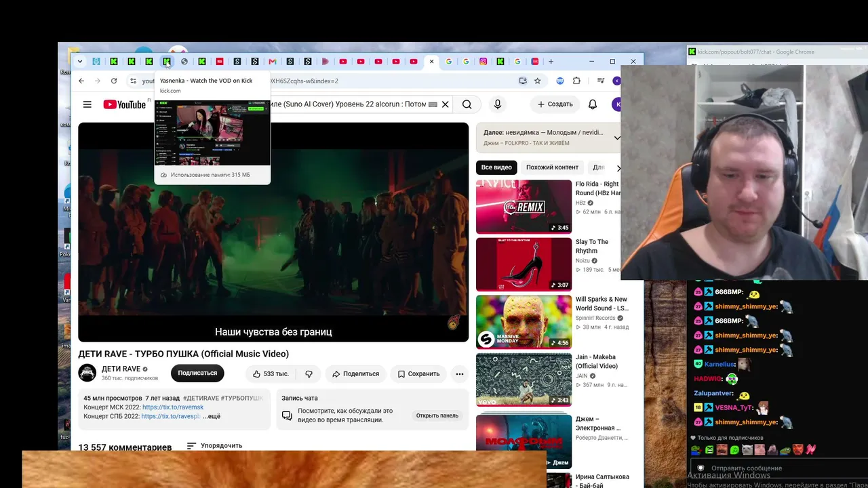Open Zalupantver username in Kick chat
This screenshot has height=488, width=868.
[x=713, y=393]
